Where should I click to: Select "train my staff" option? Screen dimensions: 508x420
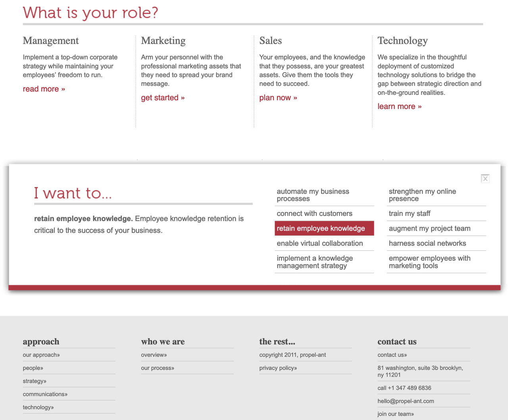pyautogui.click(x=410, y=214)
